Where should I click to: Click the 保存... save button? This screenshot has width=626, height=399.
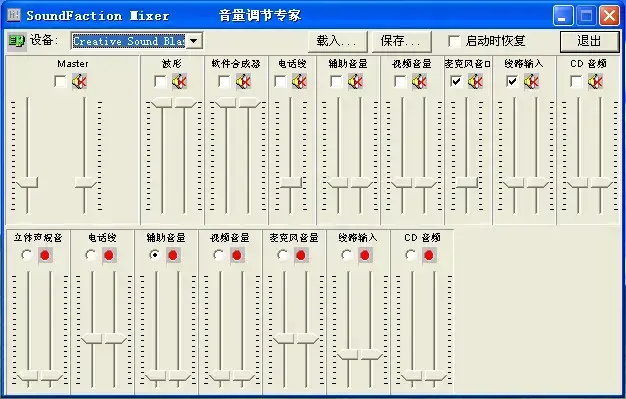point(401,41)
